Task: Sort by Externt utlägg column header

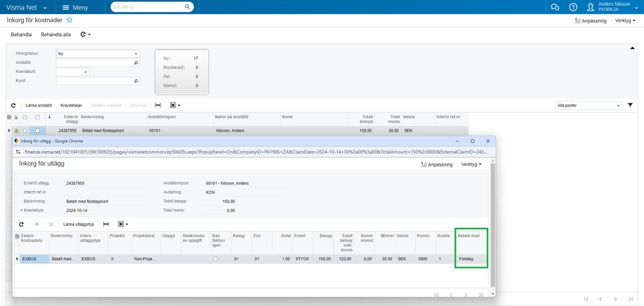Action: pos(71,119)
